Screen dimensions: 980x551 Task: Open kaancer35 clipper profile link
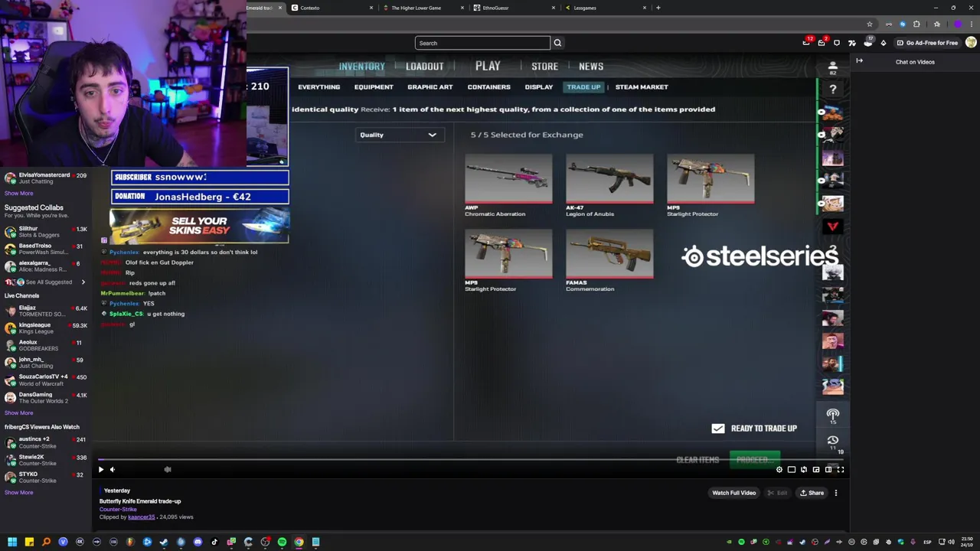point(141,517)
